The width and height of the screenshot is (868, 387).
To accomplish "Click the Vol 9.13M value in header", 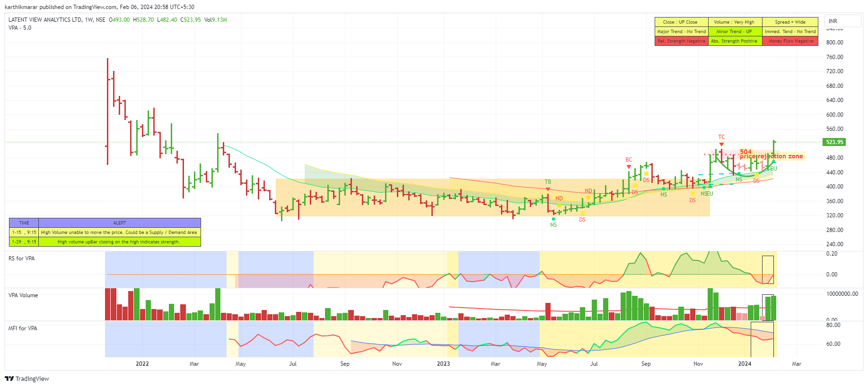I will [x=216, y=20].
